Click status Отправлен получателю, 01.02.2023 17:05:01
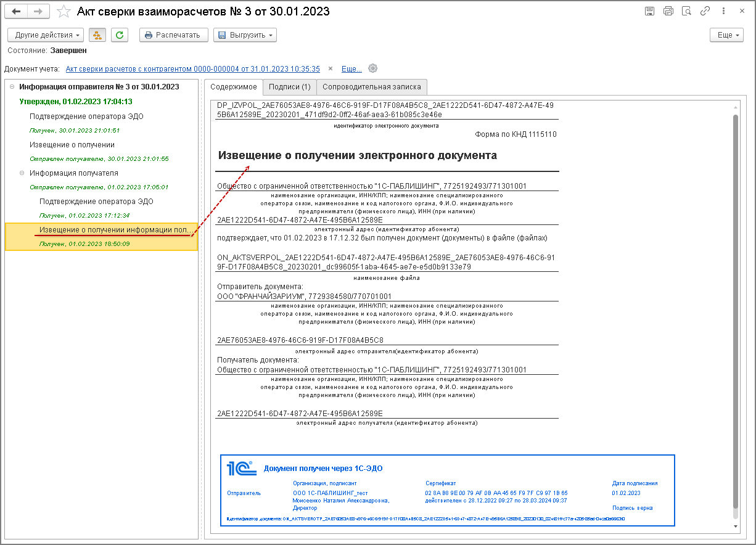Viewport: 756px width, 545px height. point(99,187)
